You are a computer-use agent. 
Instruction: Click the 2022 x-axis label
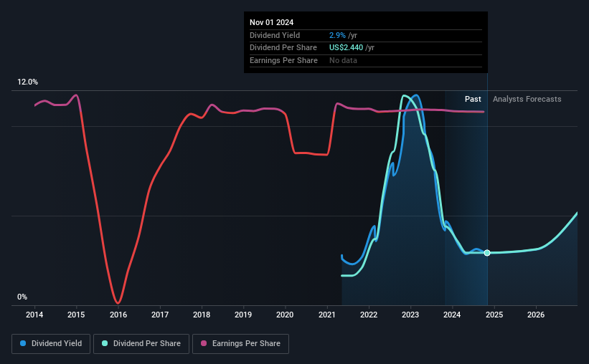coord(369,315)
